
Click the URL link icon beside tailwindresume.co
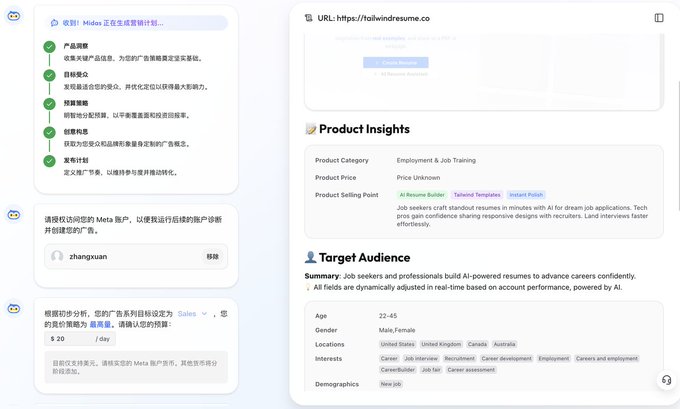point(308,18)
